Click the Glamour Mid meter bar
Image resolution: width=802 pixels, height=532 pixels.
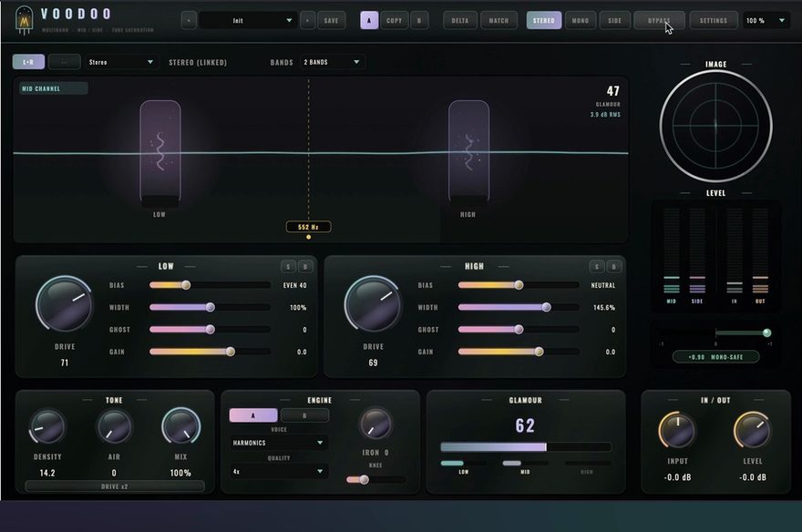[x=525, y=464]
